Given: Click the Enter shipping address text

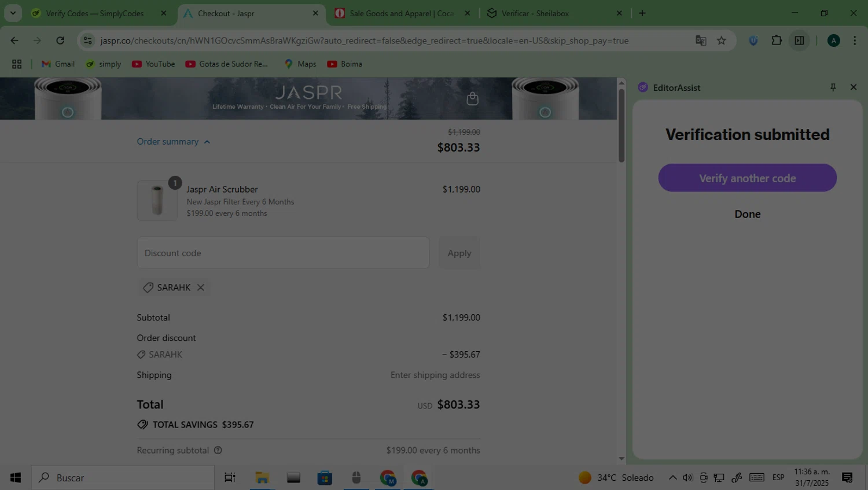Looking at the screenshot, I should point(435,375).
